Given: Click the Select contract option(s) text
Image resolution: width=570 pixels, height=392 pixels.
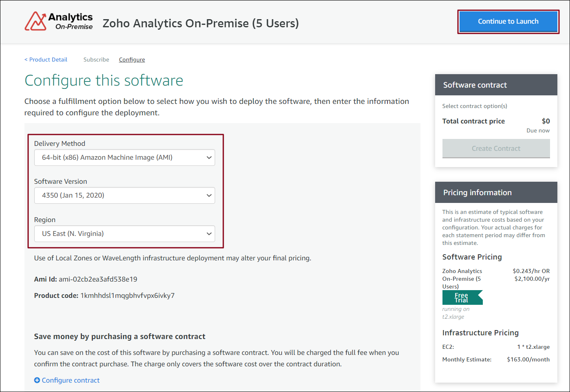Looking at the screenshot, I should tap(475, 106).
